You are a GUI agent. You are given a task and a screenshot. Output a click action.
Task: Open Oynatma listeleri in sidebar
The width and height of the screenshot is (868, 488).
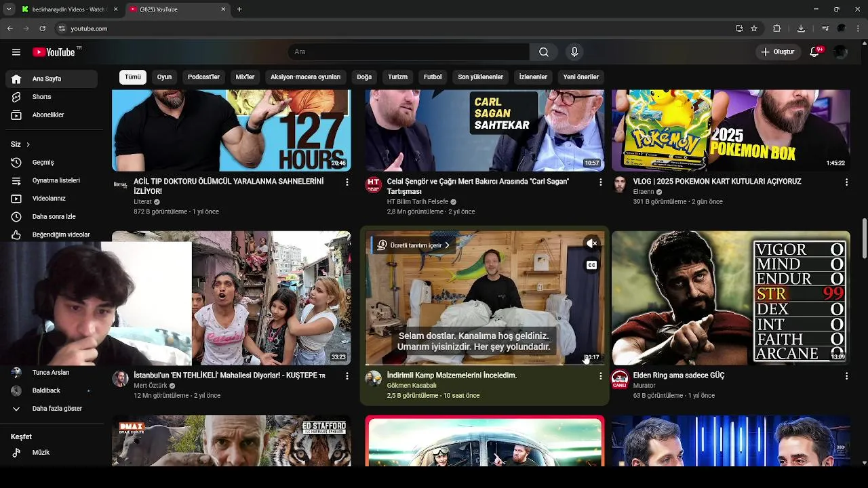point(52,181)
